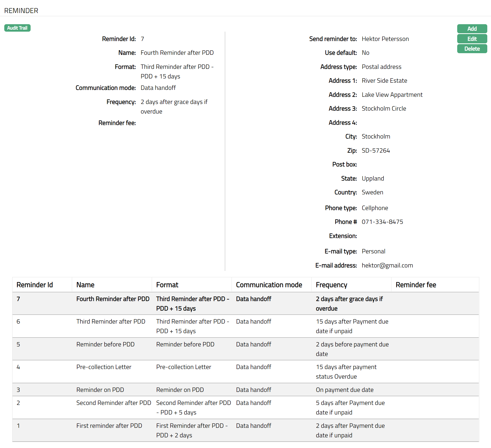
Task: Sort table by Name column header
Action: (x=85, y=285)
